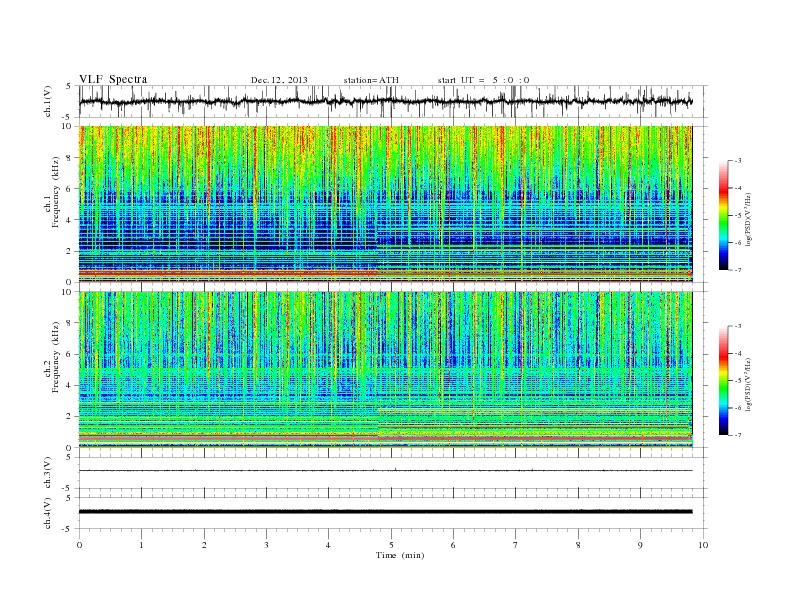This screenshot has height=612, width=792.
Task: Click time axis tick label "1"
Action: coord(141,545)
